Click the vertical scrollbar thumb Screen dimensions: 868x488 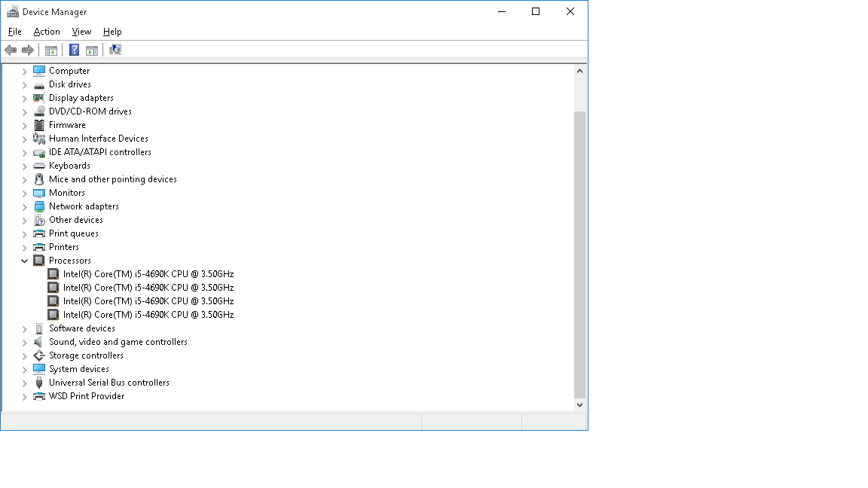[x=579, y=255]
